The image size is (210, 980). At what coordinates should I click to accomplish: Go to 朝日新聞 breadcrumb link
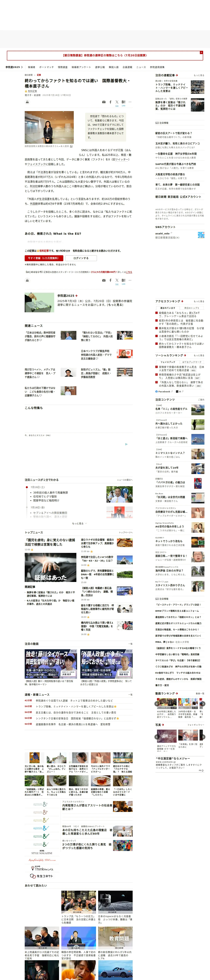(29, 75)
